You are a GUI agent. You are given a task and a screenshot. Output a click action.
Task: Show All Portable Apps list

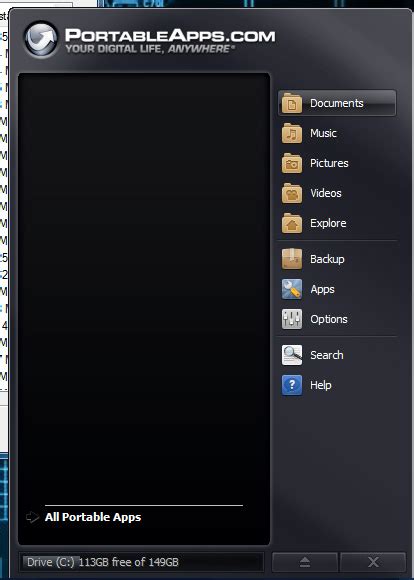pos(93,517)
